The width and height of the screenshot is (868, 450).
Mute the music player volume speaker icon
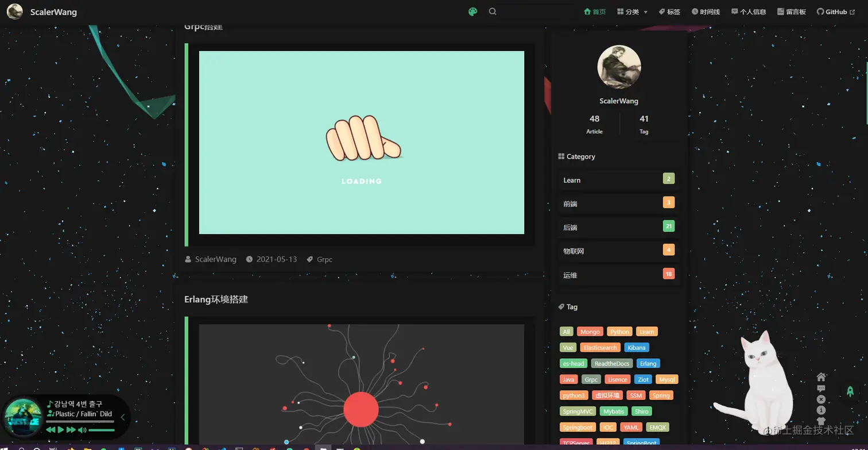(82, 430)
